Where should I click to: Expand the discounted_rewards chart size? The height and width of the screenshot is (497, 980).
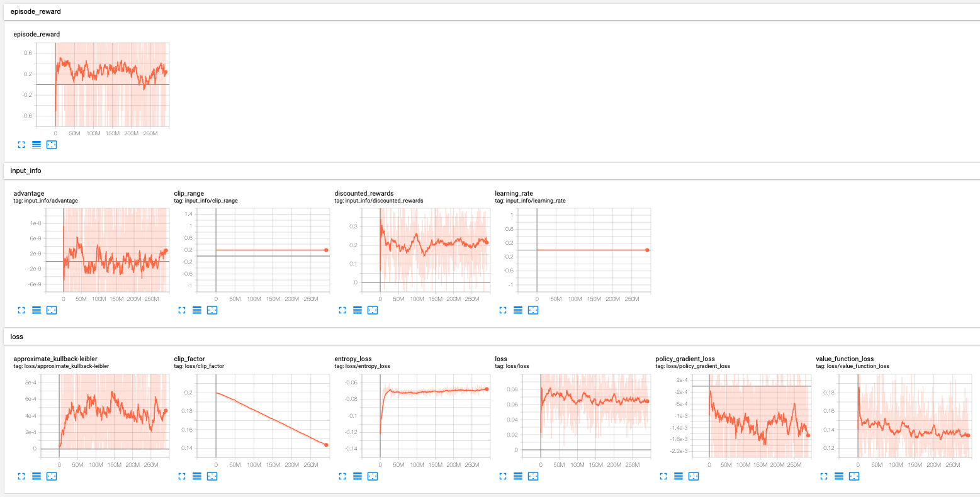pyautogui.click(x=342, y=310)
